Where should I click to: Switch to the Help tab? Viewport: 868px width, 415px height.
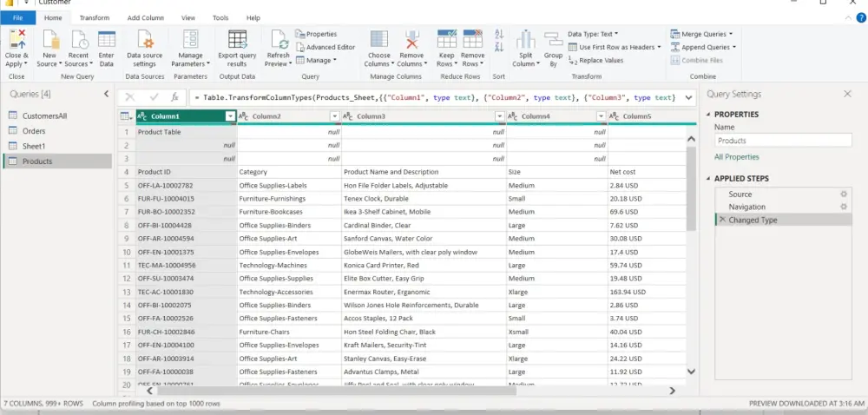(x=253, y=17)
